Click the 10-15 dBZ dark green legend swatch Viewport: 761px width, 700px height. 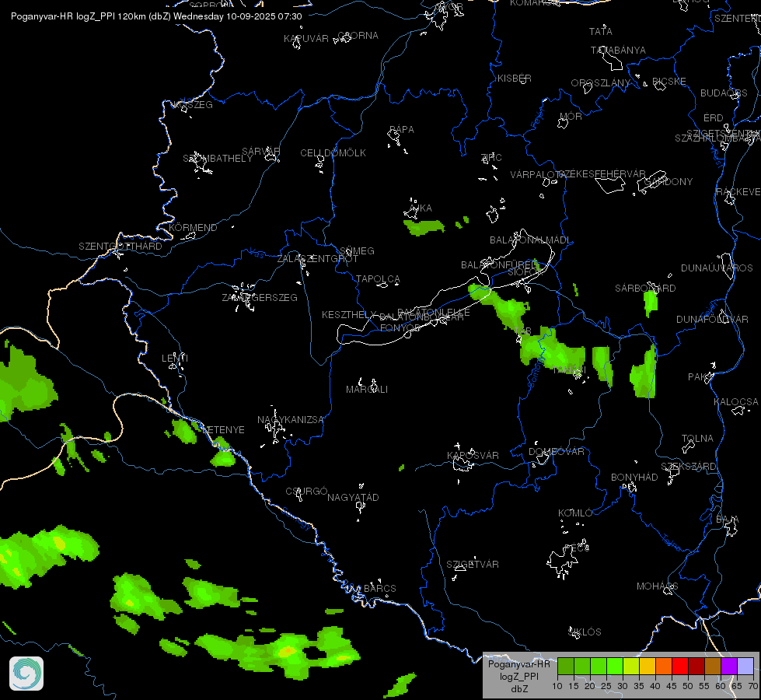[x=565, y=667]
